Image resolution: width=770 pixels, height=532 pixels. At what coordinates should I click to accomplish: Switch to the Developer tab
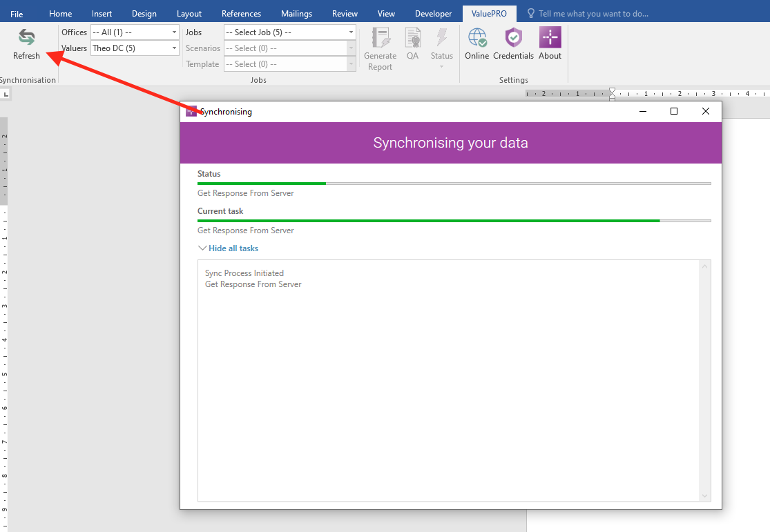pos(433,14)
